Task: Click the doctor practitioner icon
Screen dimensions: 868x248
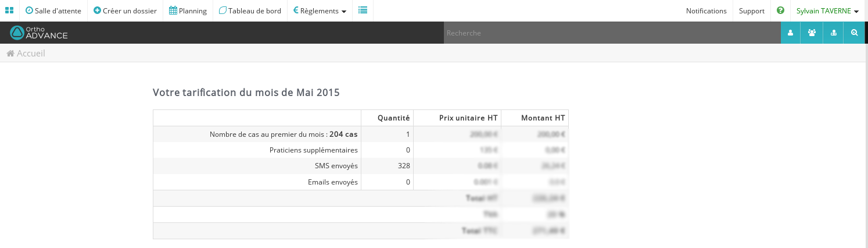Action: click(x=833, y=33)
